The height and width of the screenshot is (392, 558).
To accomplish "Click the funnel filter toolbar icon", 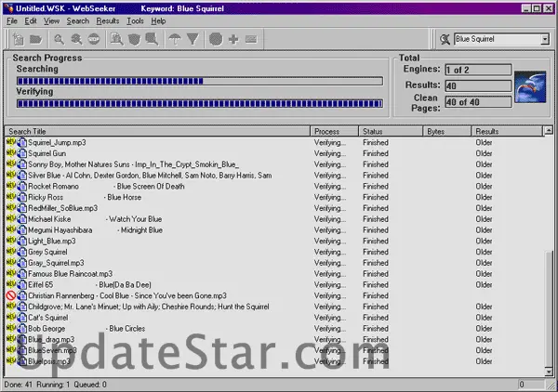I will click(x=193, y=39).
